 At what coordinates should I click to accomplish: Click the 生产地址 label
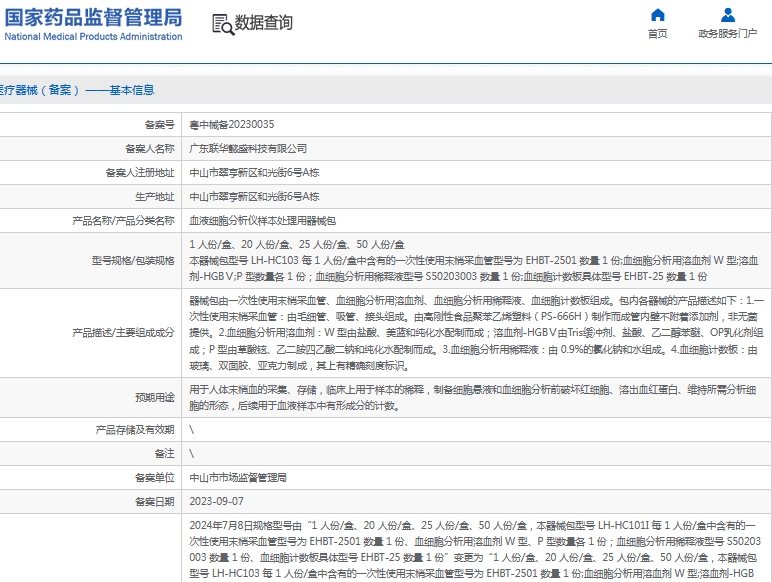(155, 197)
